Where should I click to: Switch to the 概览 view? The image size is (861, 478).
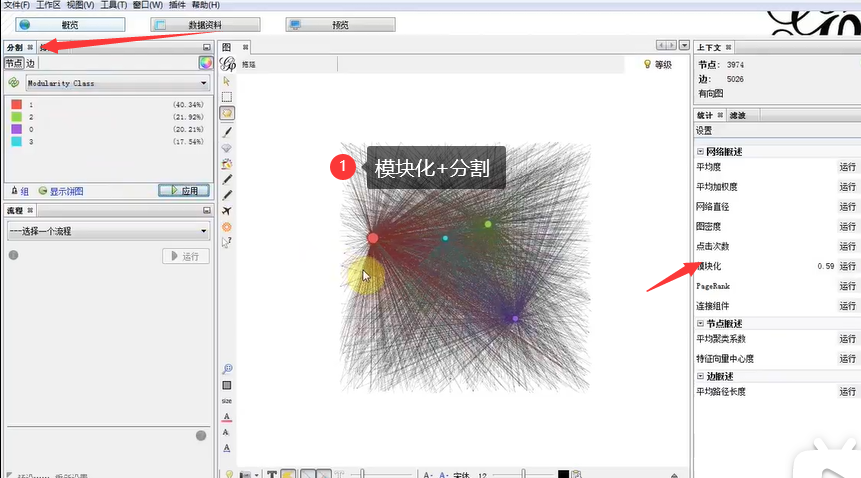tap(70, 25)
